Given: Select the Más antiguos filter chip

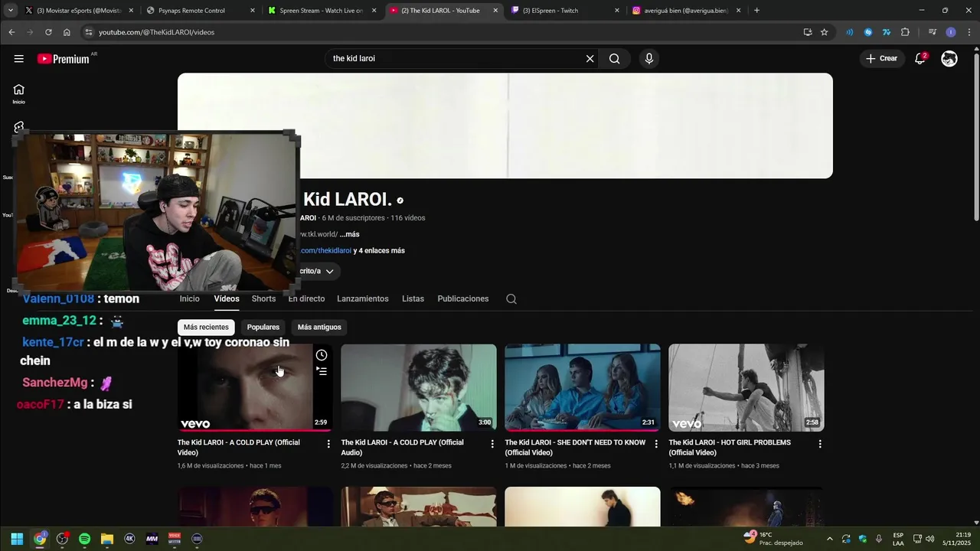Looking at the screenshot, I should (319, 328).
